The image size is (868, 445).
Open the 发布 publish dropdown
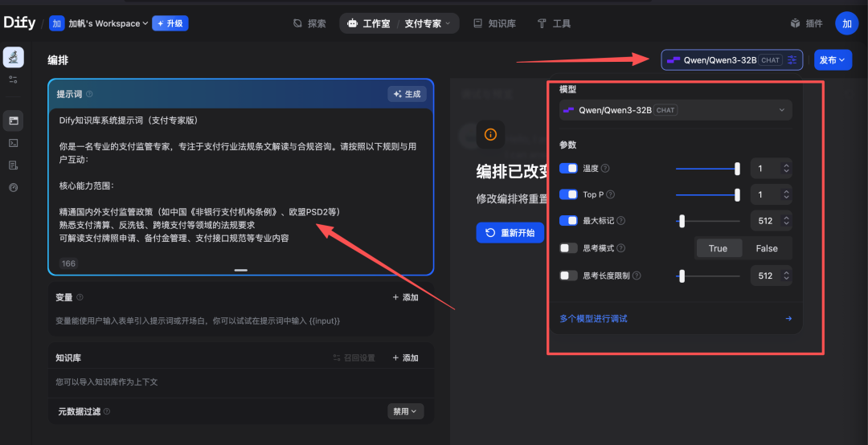pyautogui.click(x=833, y=59)
